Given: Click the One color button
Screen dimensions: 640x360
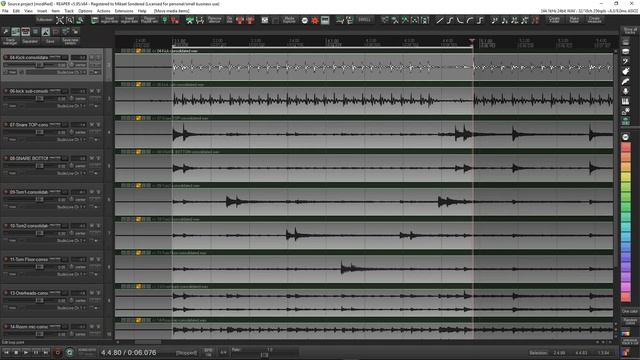Looking at the screenshot, I should (x=630, y=311).
